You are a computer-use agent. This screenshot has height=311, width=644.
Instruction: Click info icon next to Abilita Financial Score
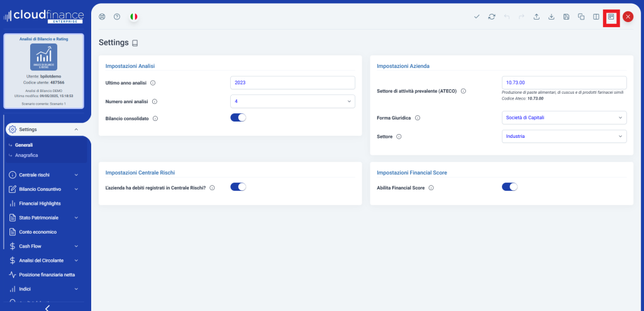[x=431, y=188]
